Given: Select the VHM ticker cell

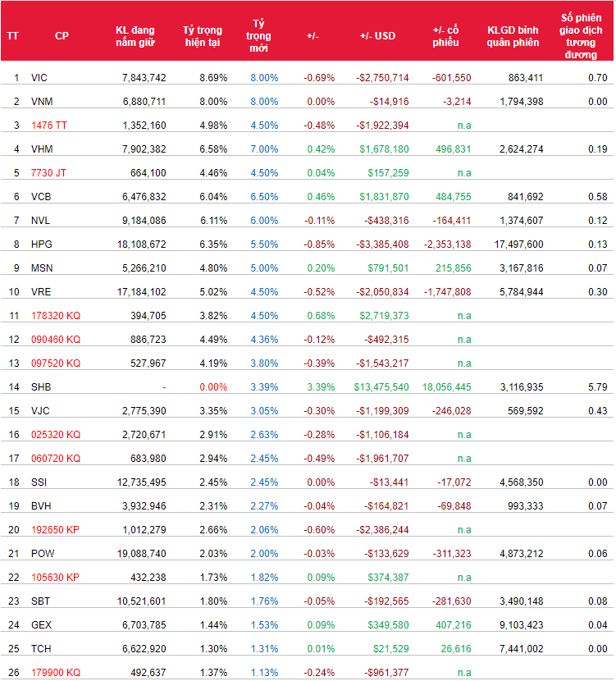Looking at the screenshot, I should (42, 149).
